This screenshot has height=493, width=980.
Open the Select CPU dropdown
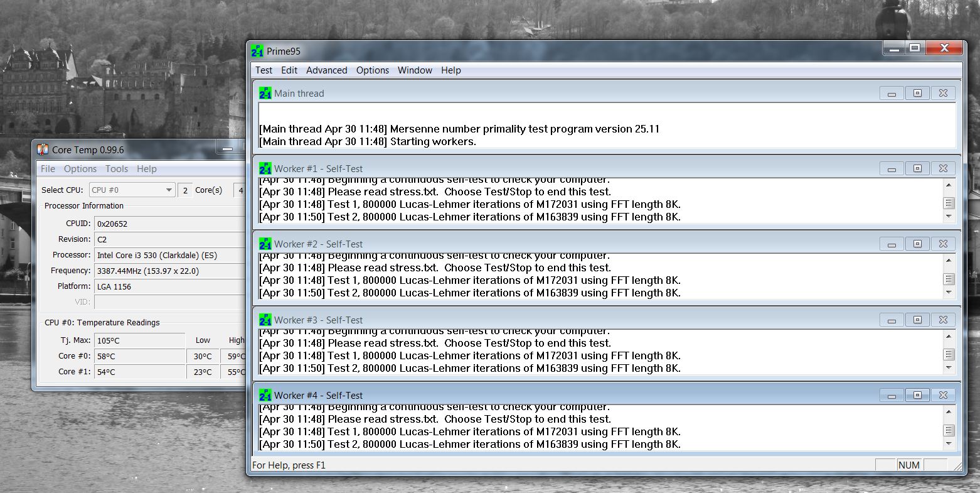132,190
